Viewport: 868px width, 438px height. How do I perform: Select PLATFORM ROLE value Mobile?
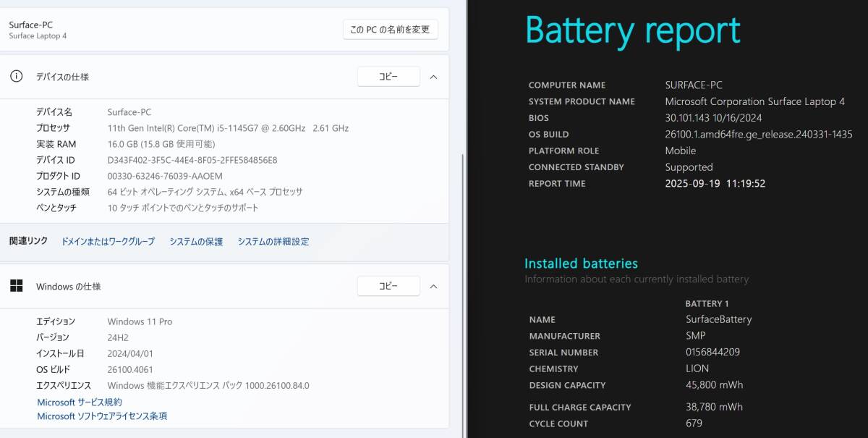point(681,151)
